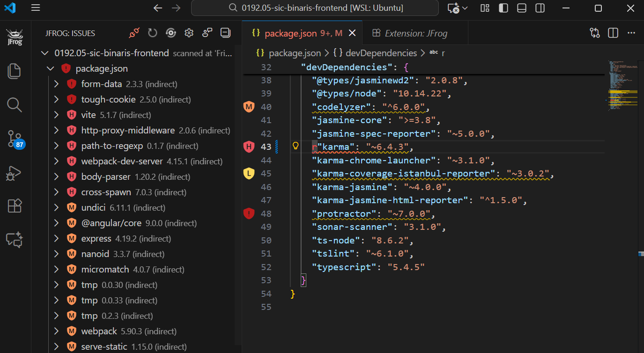Expand the protractor issue severity marker

(x=249, y=213)
